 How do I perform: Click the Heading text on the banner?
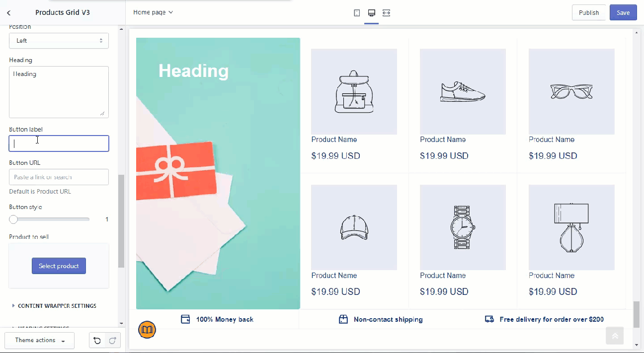[193, 71]
